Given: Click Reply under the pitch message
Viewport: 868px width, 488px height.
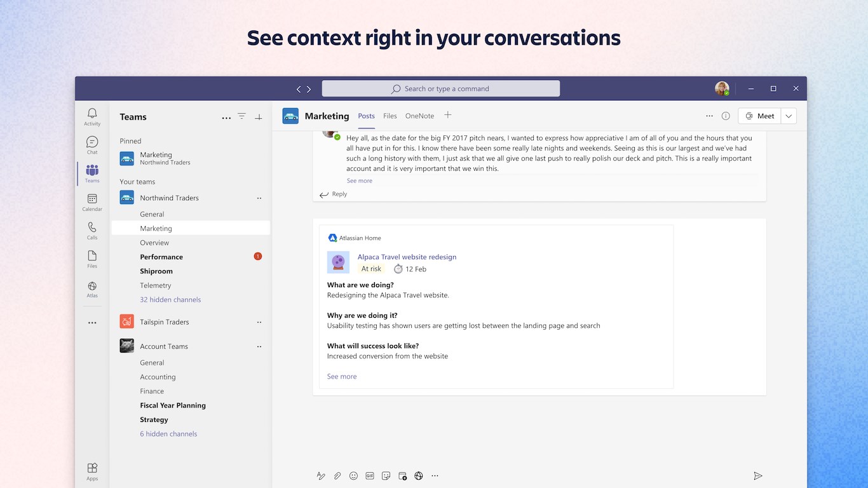Looking at the screenshot, I should [334, 194].
